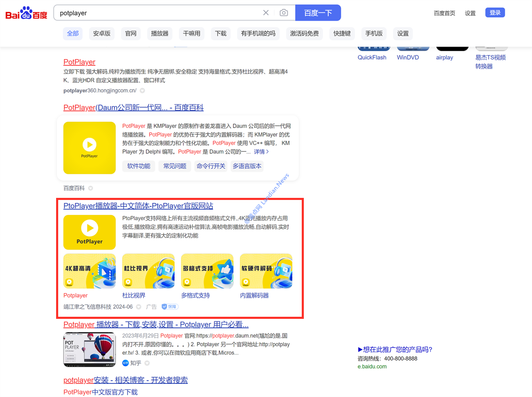The image size is (532, 397).
Task: Select the 全部 filter tab
Action: click(73, 33)
